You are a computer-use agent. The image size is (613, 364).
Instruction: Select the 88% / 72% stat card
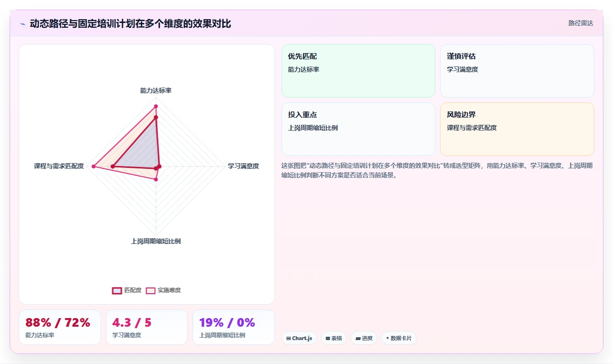tap(60, 327)
